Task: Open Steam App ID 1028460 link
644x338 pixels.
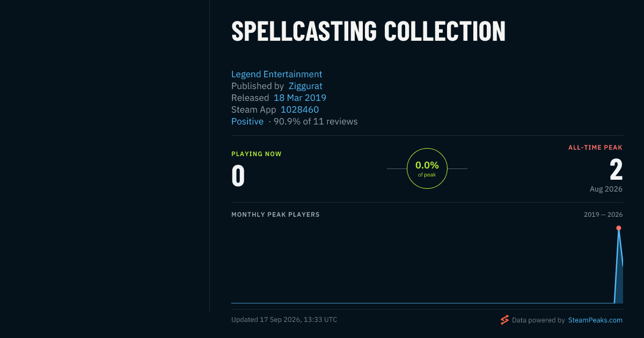Action: click(x=300, y=109)
